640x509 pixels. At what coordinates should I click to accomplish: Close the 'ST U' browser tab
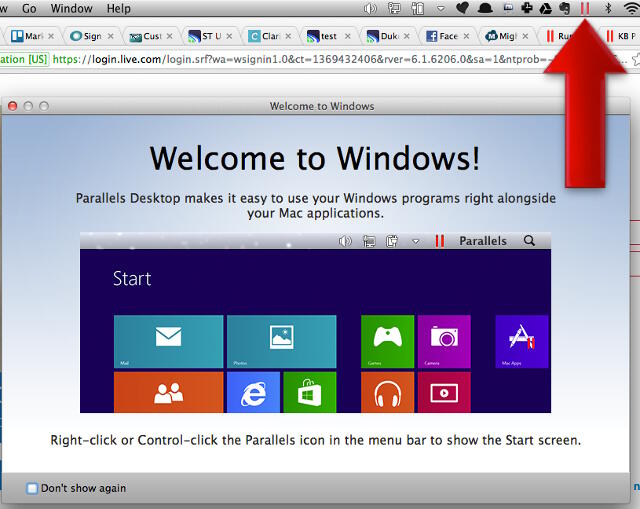point(229,36)
